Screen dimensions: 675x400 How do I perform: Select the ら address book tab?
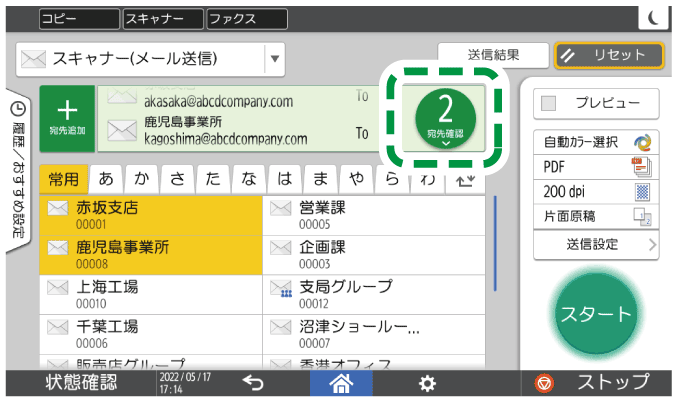pos(392,180)
